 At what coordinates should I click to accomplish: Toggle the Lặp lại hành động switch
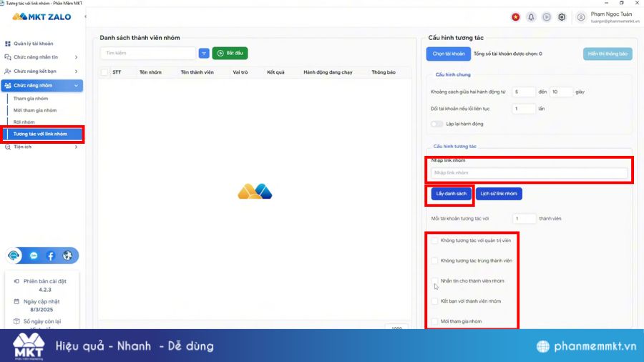pyautogui.click(x=436, y=124)
